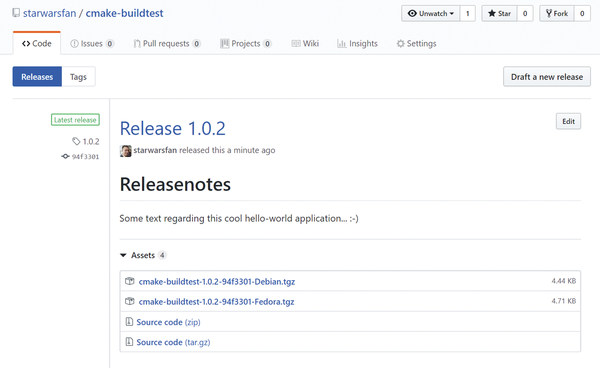Screen dimensions: 600x368
Task: Click the Code tab brackets icon
Action: click(26, 44)
